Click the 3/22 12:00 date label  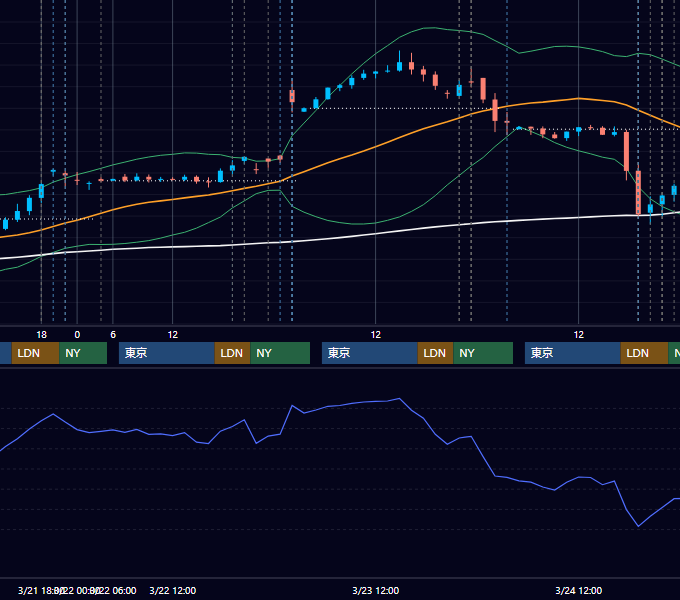click(173, 590)
